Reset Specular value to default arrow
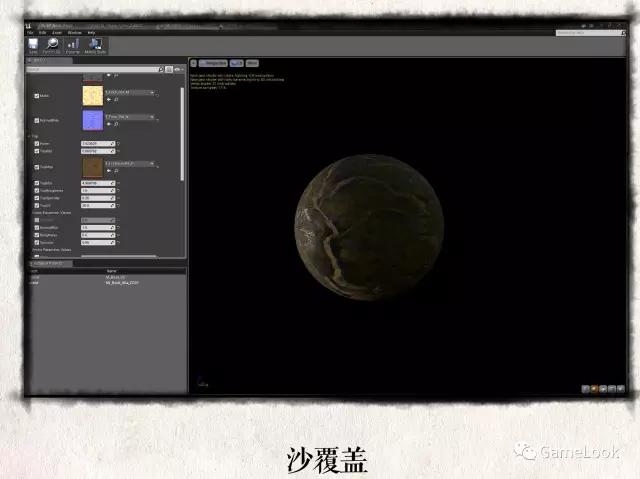This screenshot has height=479, width=640. (118, 242)
